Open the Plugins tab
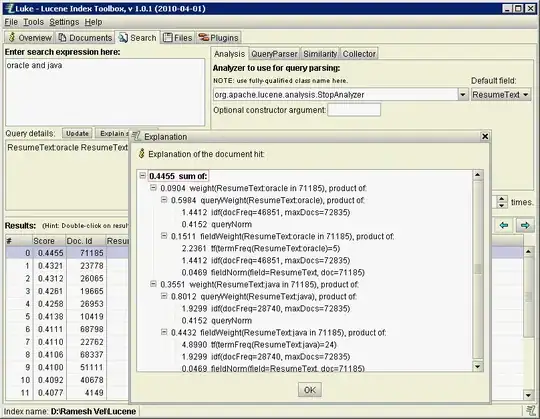The height and width of the screenshot is (419, 540). 218,38
